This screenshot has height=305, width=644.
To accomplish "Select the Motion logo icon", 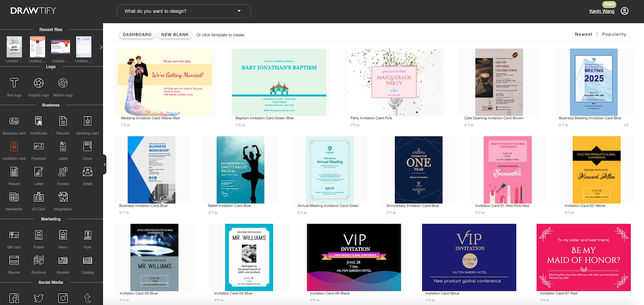I will (63, 82).
